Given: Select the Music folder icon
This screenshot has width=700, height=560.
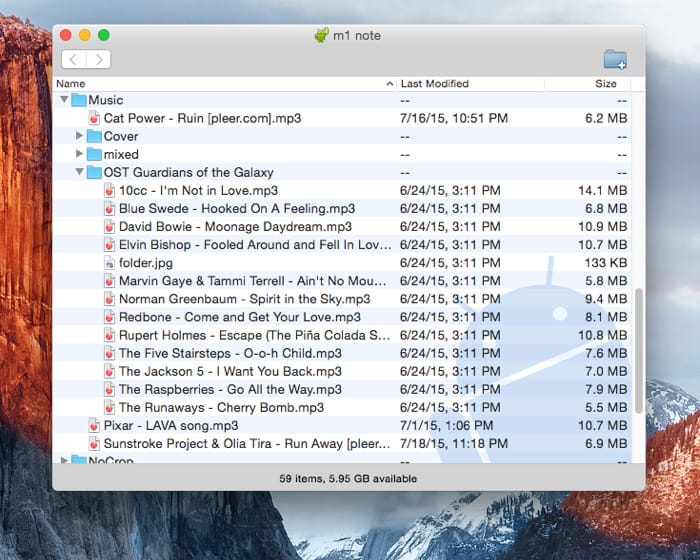Looking at the screenshot, I should [x=79, y=100].
